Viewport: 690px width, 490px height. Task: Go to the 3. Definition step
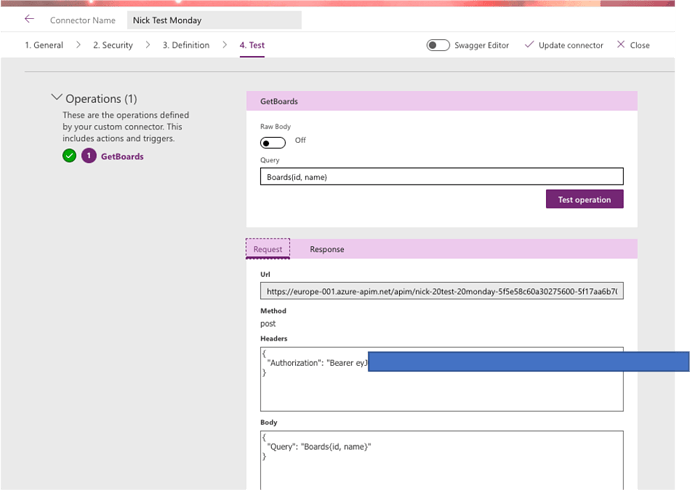(186, 45)
